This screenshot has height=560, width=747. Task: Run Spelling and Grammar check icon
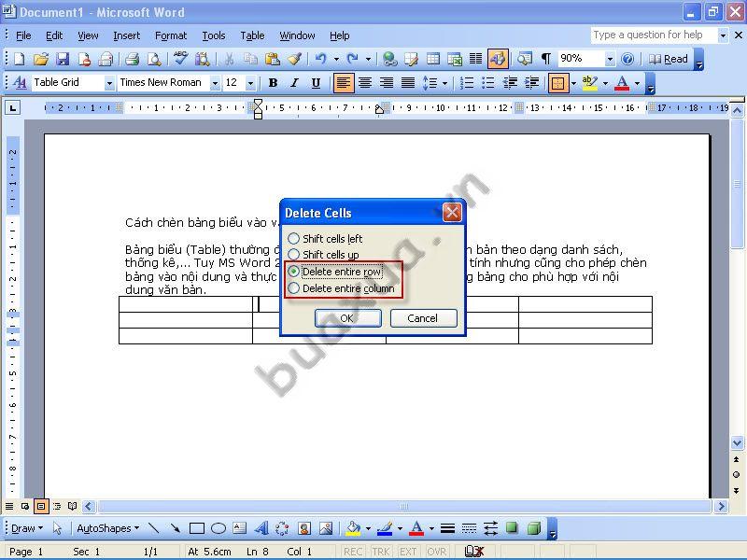point(180,59)
